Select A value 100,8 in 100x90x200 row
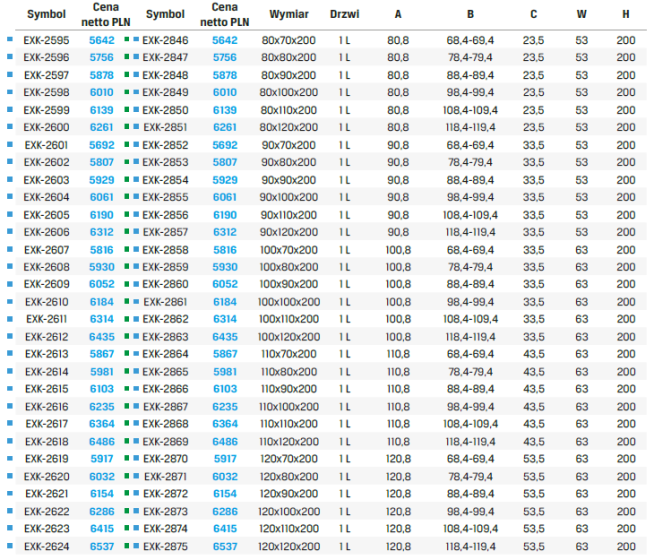 click(x=398, y=284)
